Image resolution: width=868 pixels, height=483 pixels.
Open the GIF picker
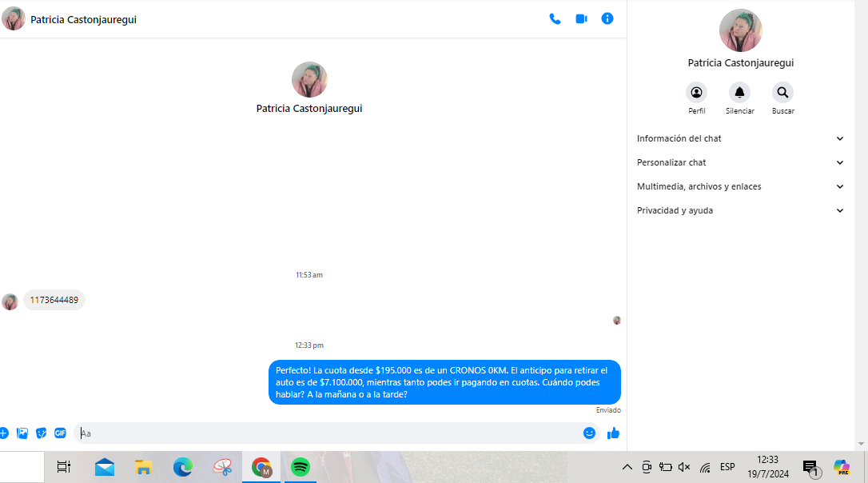[60, 433]
